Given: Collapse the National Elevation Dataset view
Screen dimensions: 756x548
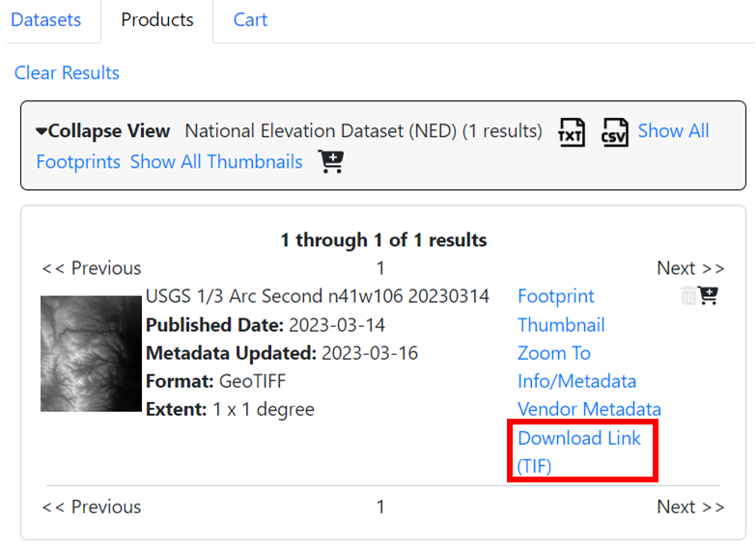Looking at the screenshot, I should tap(103, 131).
